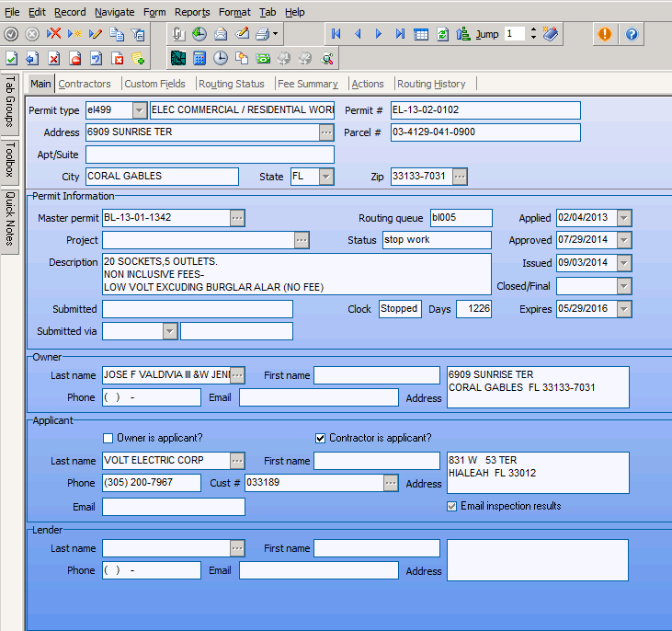Open the Reports menu
Viewport: 672px width, 631px height.
pos(192,12)
